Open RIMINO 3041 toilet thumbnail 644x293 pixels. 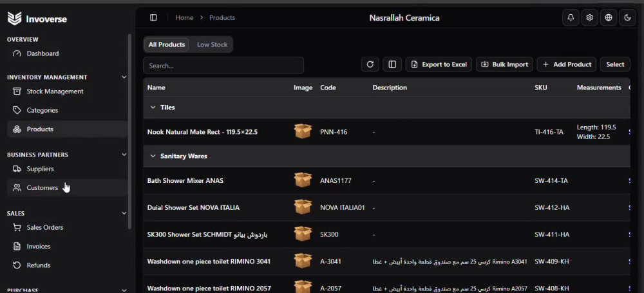(x=303, y=261)
